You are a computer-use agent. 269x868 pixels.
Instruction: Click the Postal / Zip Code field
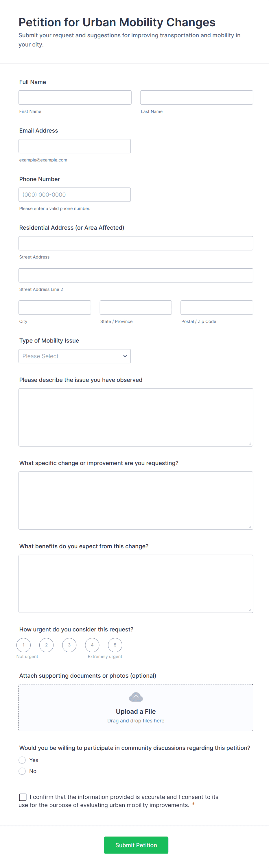point(217,307)
